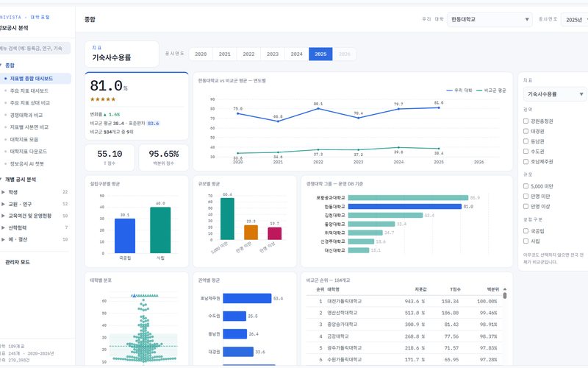
Task: Open 정보공시 AI 챗봇 menu item
Action: click(x=27, y=163)
